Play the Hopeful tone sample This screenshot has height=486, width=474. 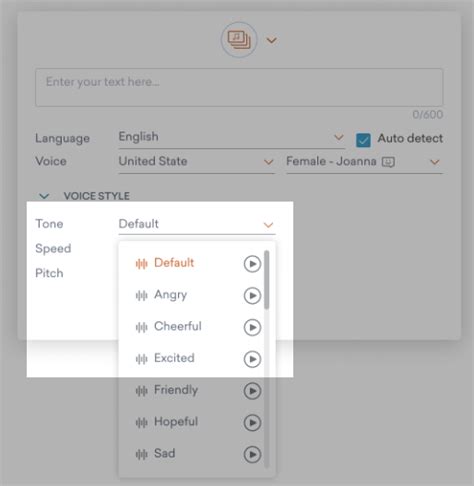pyautogui.click(x=252, y=423)
